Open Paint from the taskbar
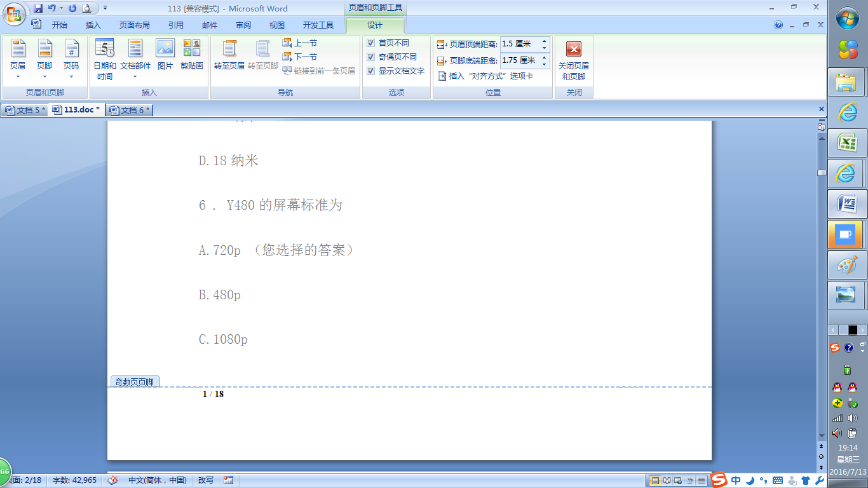 846,266
